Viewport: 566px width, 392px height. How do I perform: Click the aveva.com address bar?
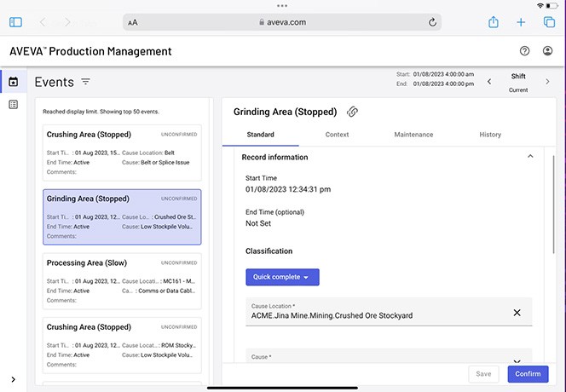tap(282, 22)
